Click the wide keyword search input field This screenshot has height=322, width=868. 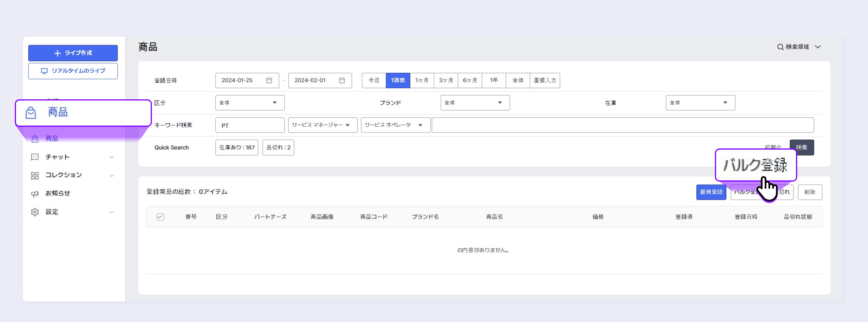(x=622, y=125)
